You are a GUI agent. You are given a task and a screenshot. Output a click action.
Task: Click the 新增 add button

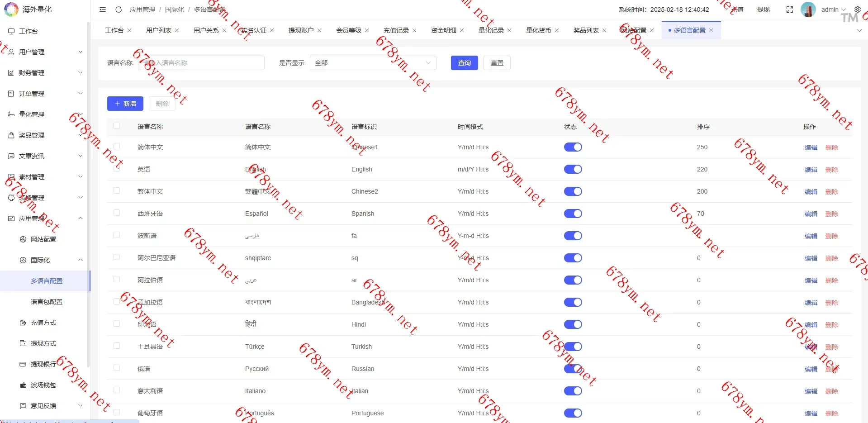pos(125,104)
